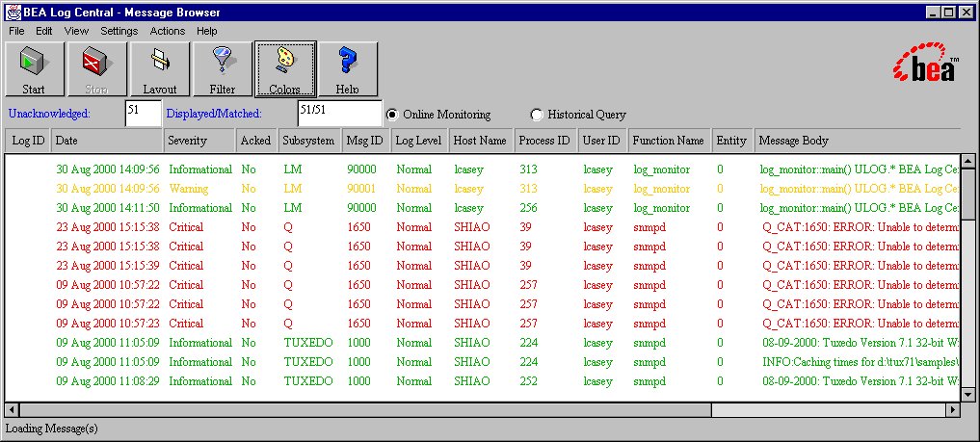980x442 pixels.
Task: Click the Displayed/Matched field showing 51/51
Action: 339,113
